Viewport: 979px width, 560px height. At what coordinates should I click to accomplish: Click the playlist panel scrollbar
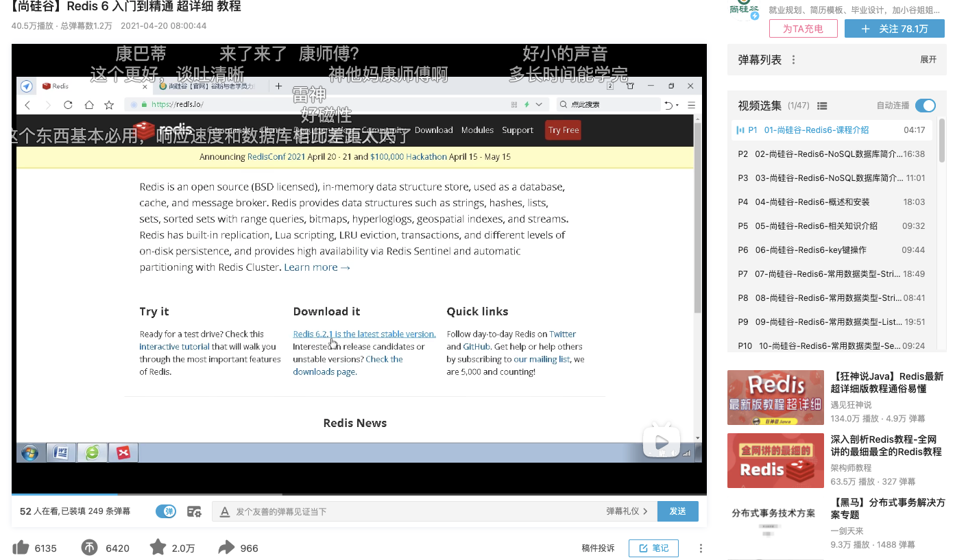pos(941,141)
